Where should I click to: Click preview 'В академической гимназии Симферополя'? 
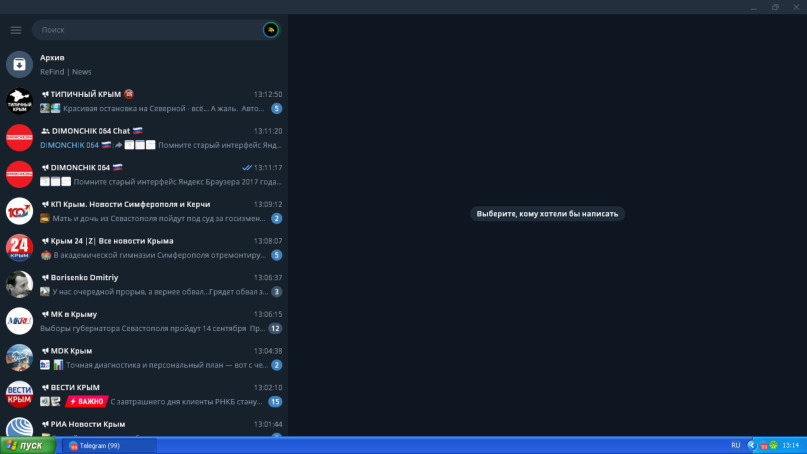click(x=160, y=255)
